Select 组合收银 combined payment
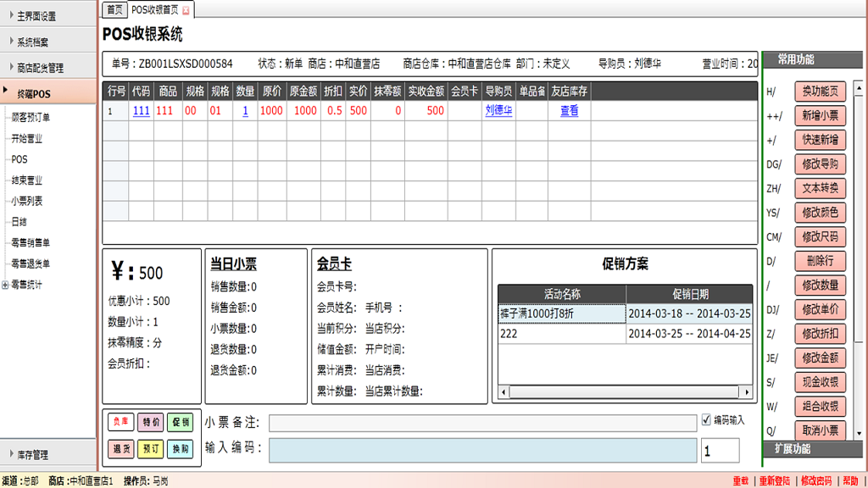 pos(821,408)
